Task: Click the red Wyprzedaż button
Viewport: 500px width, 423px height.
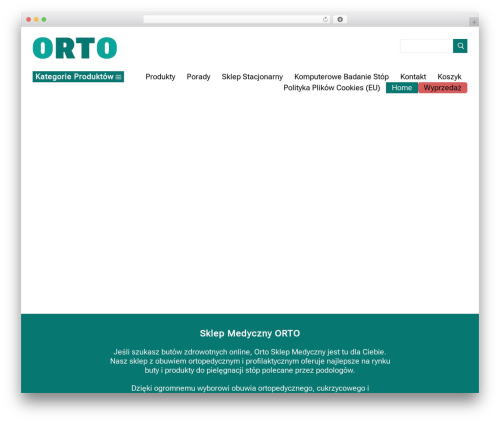Action: click(443, 88)
